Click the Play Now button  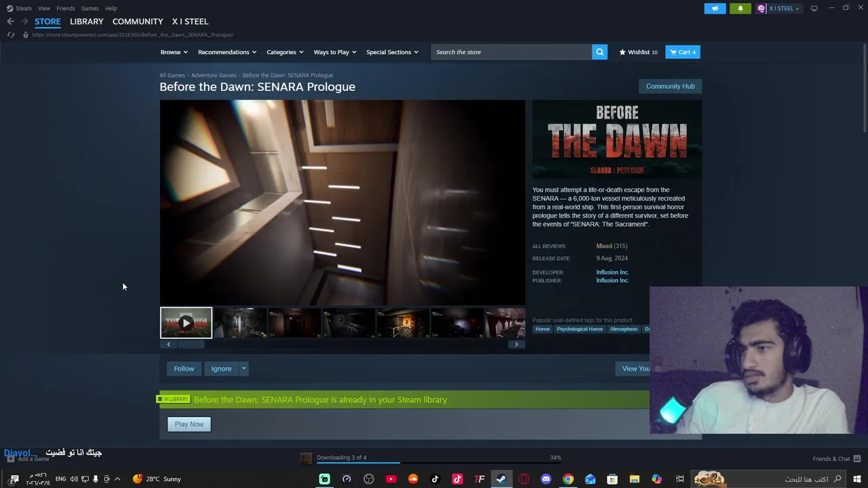tap(189, 424)
